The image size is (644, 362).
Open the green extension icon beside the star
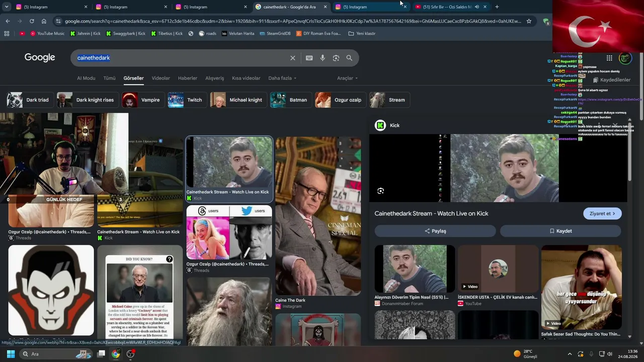546,21
